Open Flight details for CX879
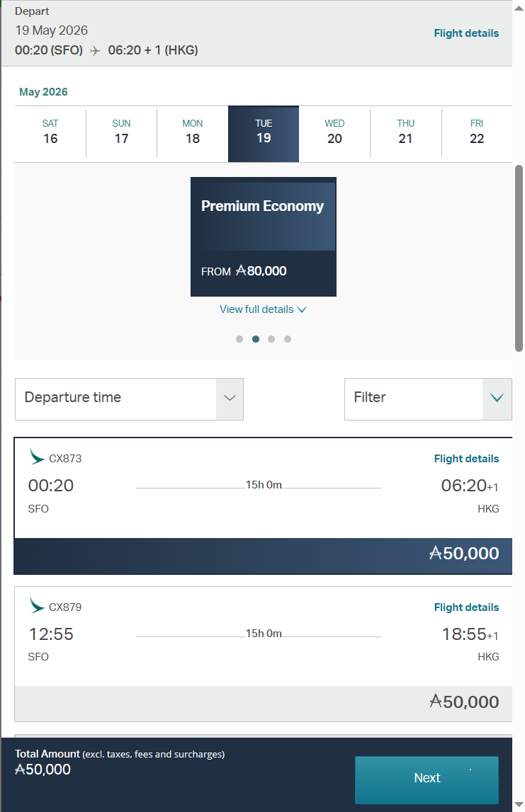Viewport: 525px width, 812px height. click(x=466, y=607)
